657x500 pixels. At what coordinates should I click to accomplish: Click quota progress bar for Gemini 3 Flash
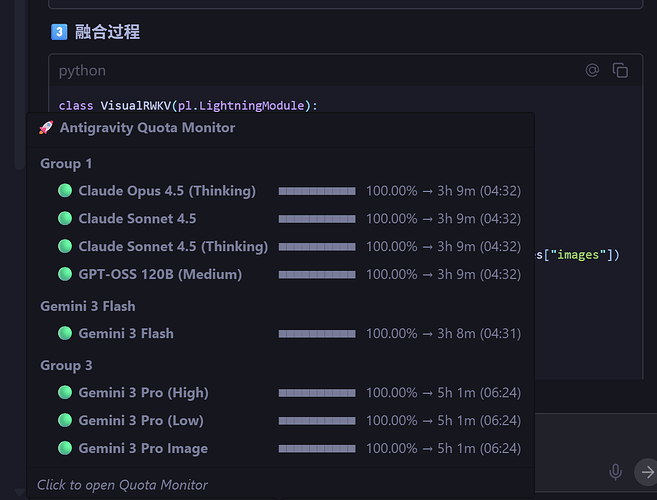tap(317, 334)
